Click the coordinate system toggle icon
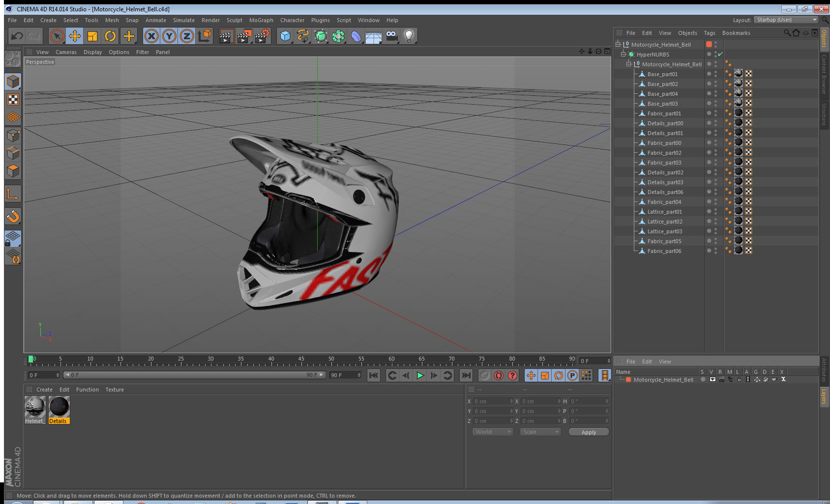The width and height of the screenshot is (830, 504). tap(205, 36)
